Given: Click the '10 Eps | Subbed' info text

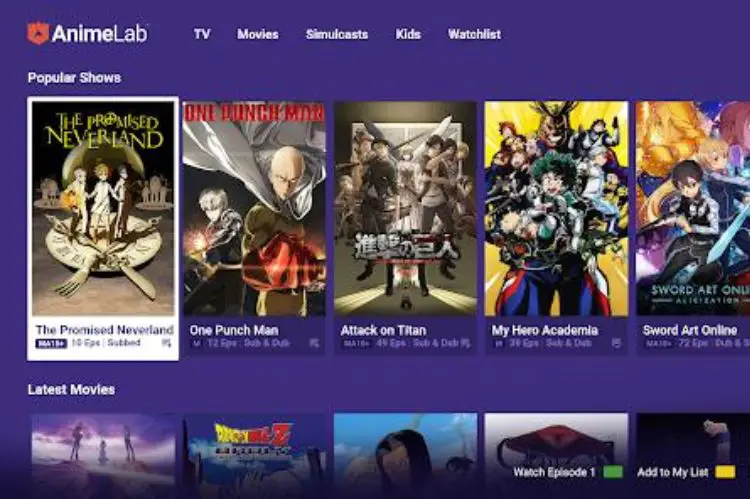Looking at the screenshot, I should [106, 343].
